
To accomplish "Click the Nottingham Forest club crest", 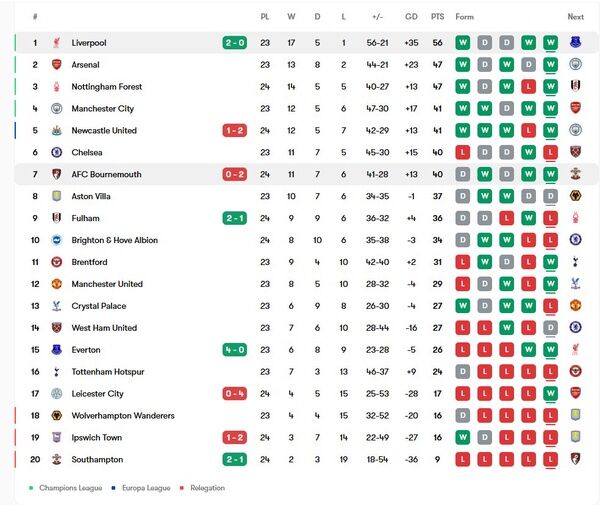I will tap(57, 87).
